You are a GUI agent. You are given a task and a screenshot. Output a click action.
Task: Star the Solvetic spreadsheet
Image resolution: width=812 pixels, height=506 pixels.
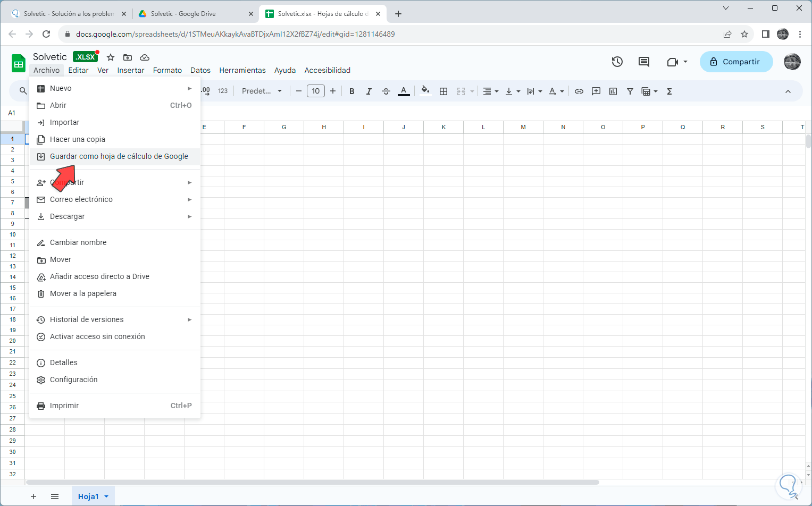[111, 57]
